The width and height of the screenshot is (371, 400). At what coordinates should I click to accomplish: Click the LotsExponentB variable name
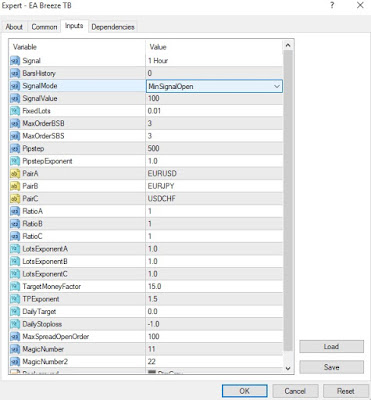click(x=45, y=262)
